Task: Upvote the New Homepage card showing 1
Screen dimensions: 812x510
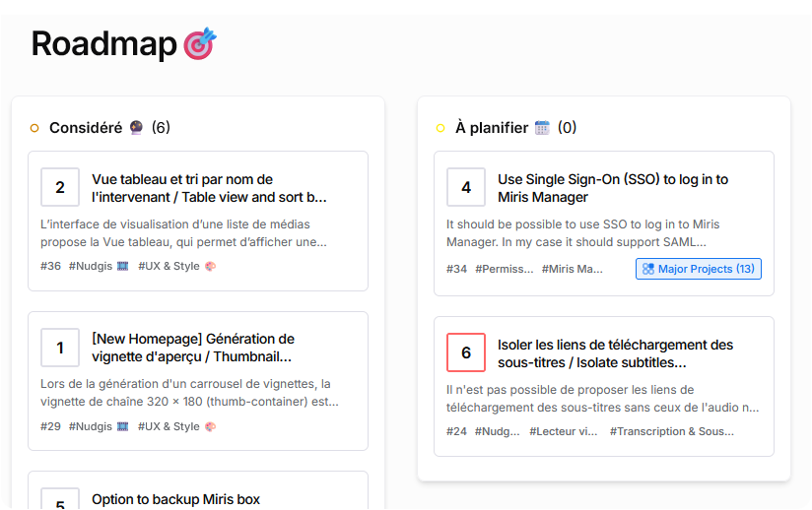Action: 60,347
